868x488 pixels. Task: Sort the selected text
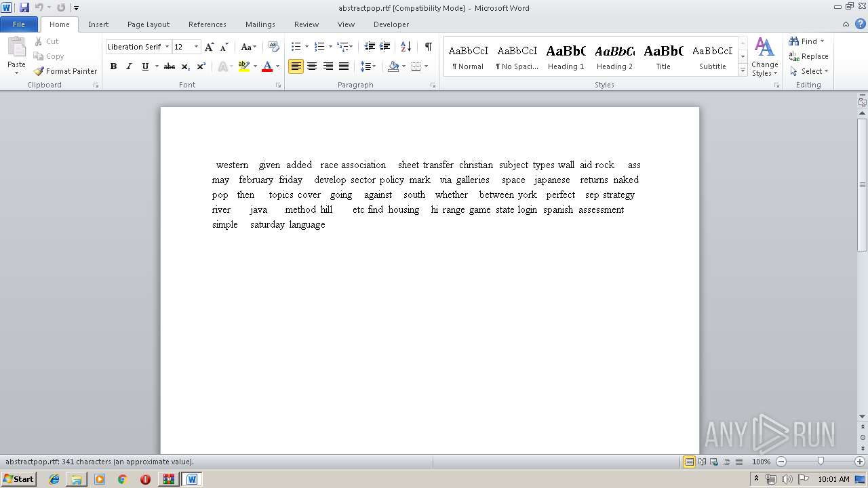point(406,47)
